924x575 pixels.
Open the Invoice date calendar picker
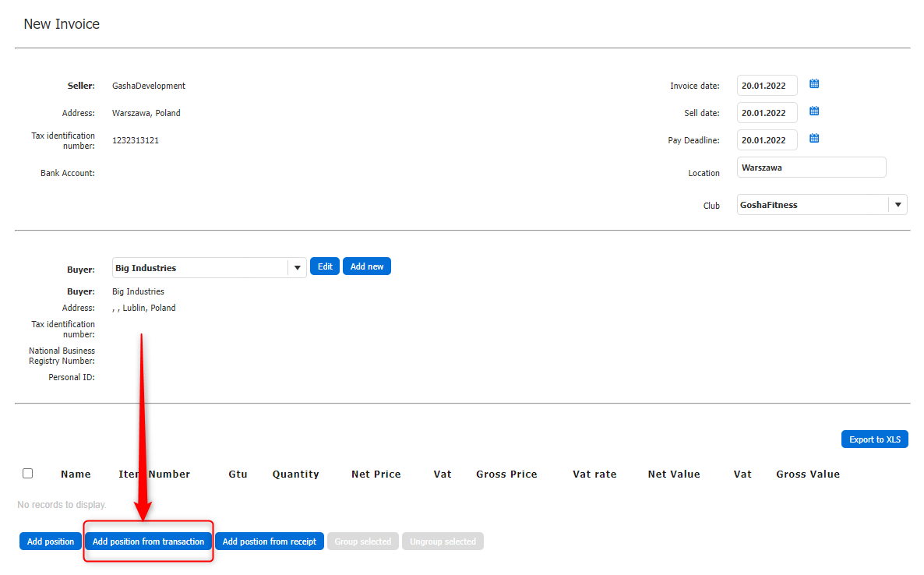[x=814, y=84]
